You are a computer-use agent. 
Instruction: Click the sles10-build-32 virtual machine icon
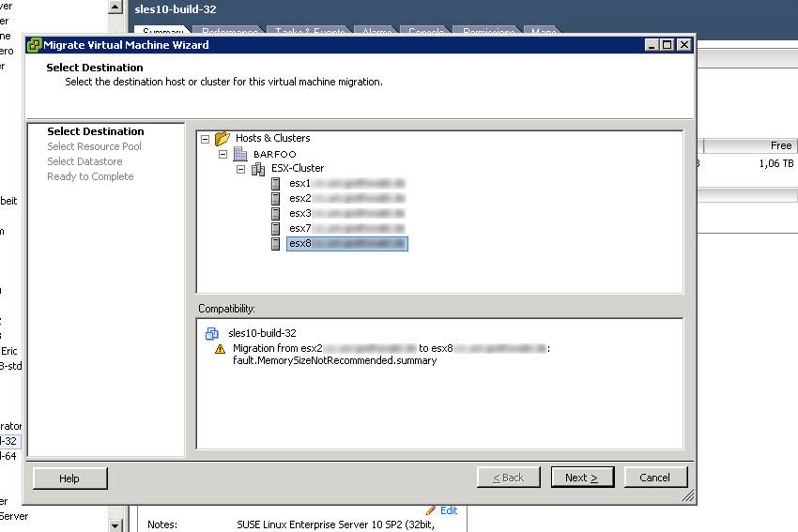(211, 333)
